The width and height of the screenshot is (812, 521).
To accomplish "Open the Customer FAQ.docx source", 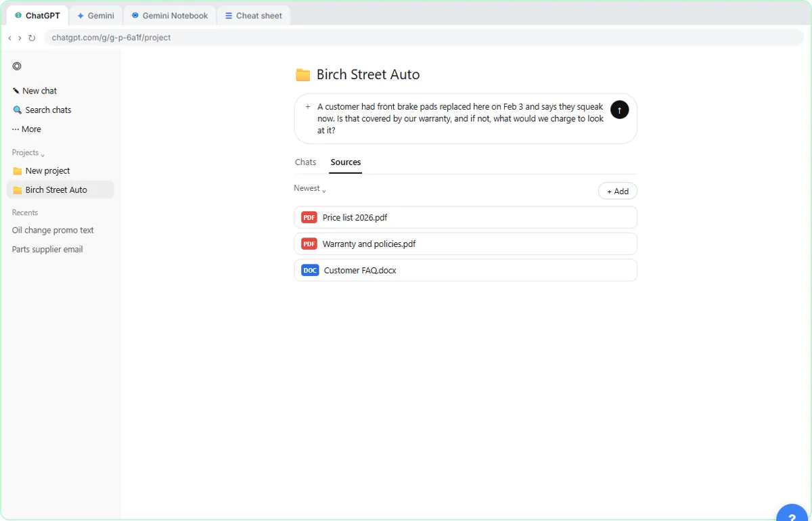I will tap(466, 270).
